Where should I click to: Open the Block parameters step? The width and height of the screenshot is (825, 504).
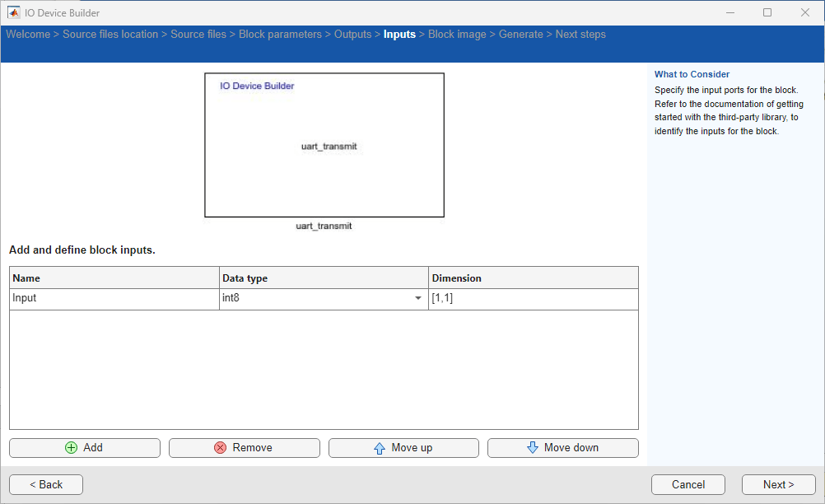click(x=279, y=34)
